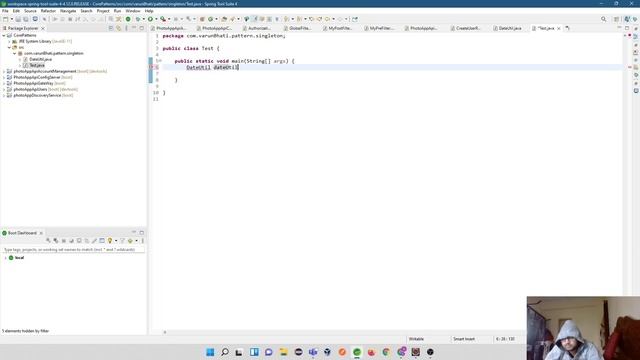This screenshot has width=640, height=360.
Task: Open the Package Explorer view menu
Action: 126,28
